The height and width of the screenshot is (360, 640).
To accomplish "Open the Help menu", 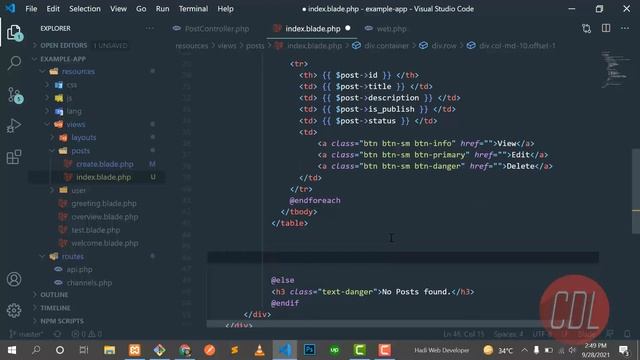I will click(225, 9).
